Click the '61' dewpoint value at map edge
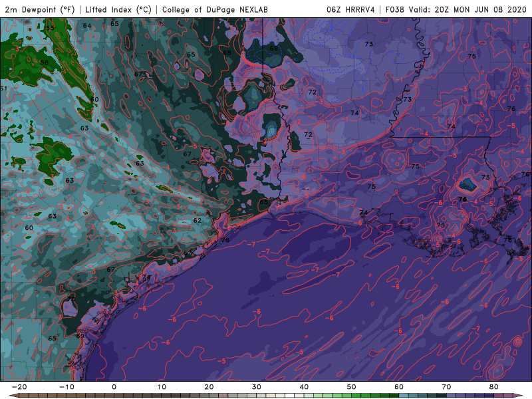Screen dimensions: 532x399 click(x=3, y=88)
